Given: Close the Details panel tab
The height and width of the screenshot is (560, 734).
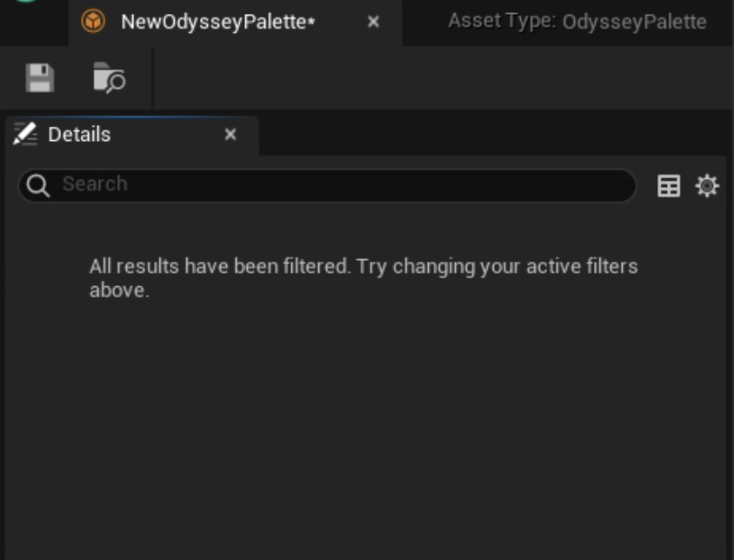Looking at the screenshot, I should (230, 135).
